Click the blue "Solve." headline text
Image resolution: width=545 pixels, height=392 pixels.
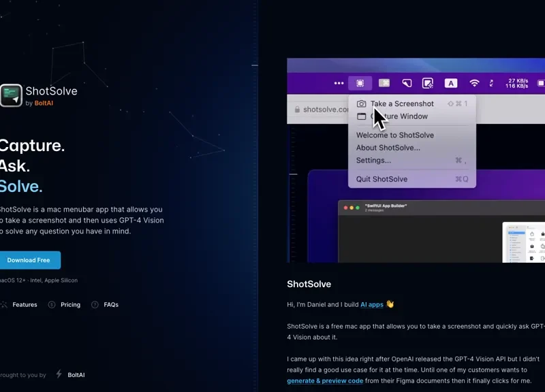pyautogui.click(x=21, y=186)
